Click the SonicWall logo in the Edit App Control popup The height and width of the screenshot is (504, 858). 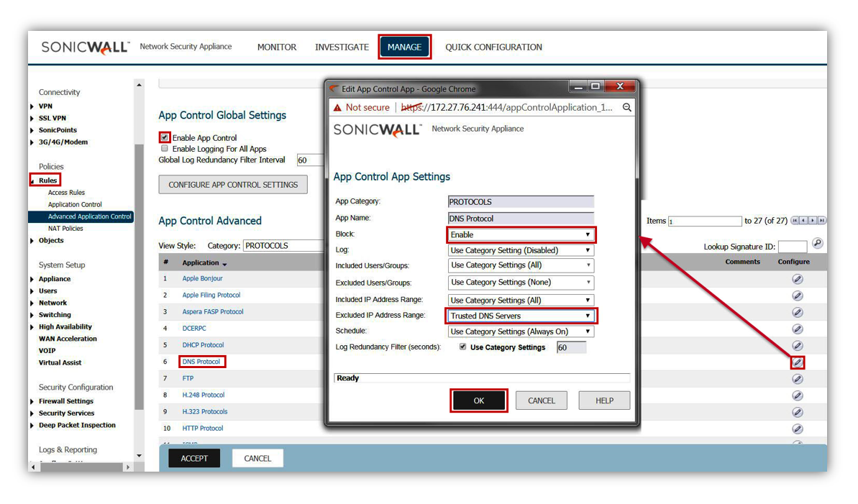pyautogui.click(x=378, y=129)
